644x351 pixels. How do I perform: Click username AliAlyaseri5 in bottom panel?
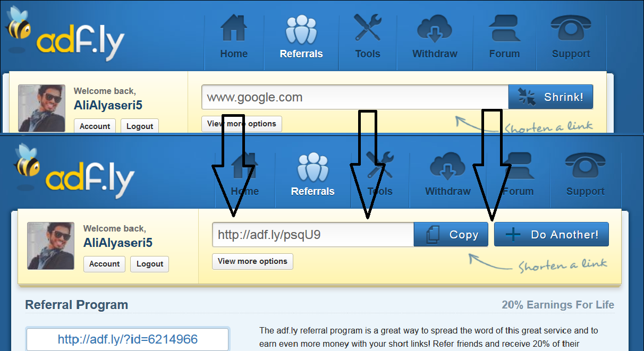pos(118,243)
